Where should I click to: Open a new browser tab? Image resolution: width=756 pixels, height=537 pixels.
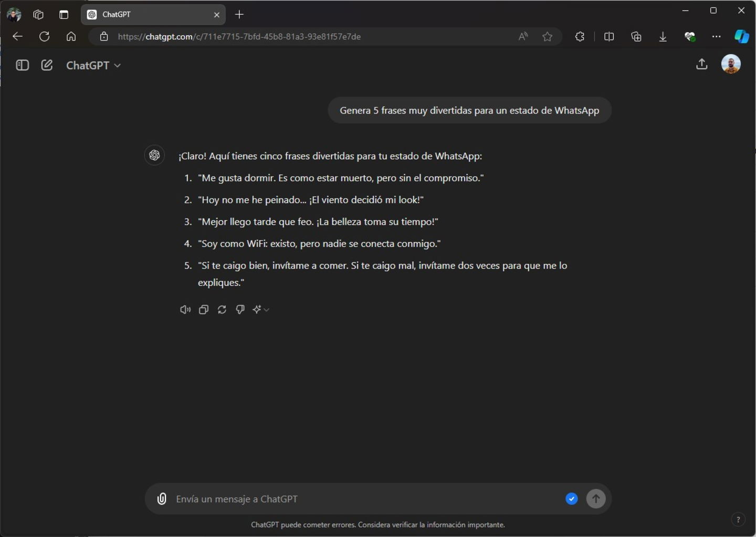click(x=239, y=14)
